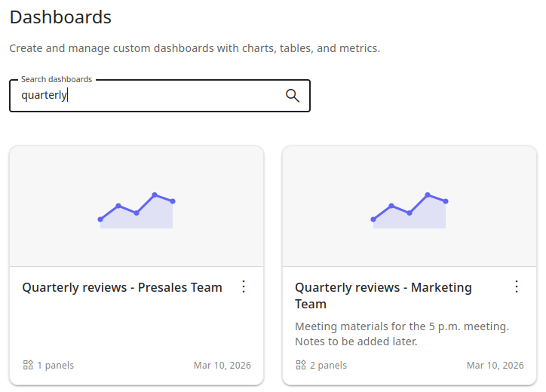Viewport: 546px width, 392px height.
Task: Click the Marketing dashboard meeting materials description
Action: click(x=402, y=334)
